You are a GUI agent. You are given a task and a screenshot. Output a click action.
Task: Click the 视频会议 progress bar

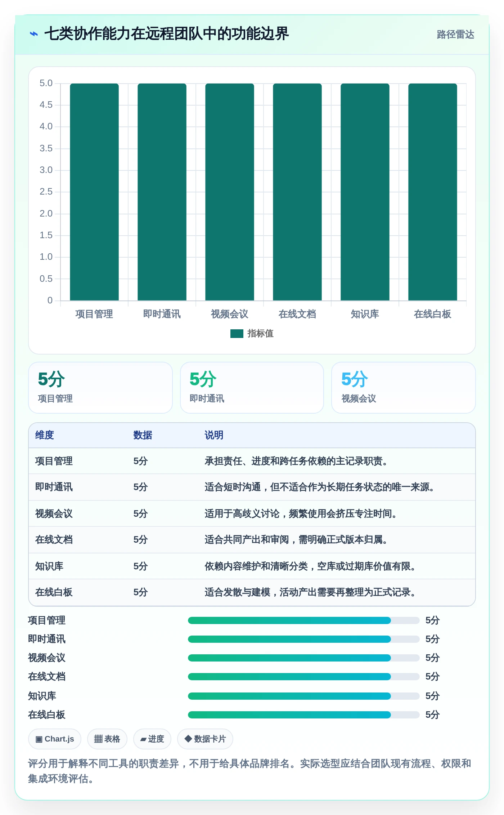click(303, 658)
